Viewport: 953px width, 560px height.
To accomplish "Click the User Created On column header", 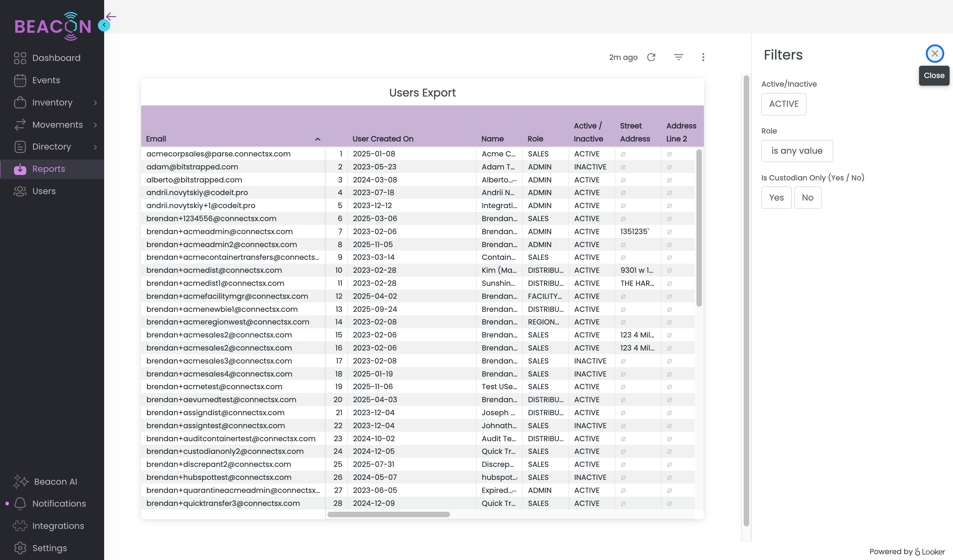I will click(383, 139).
